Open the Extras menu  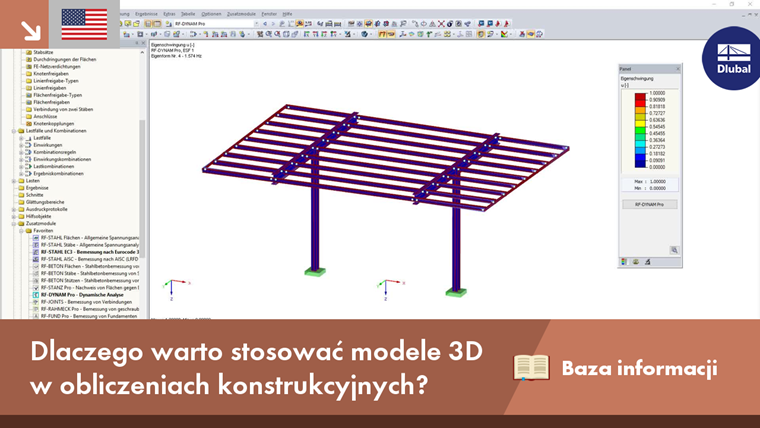[x=169, y=14]
